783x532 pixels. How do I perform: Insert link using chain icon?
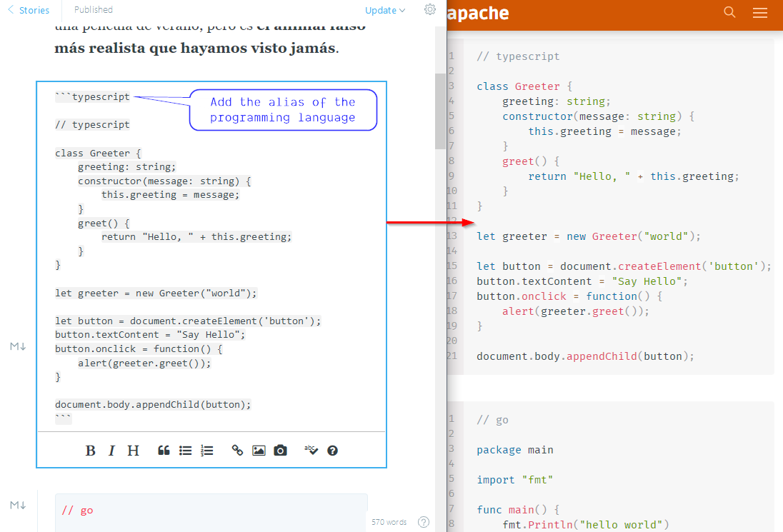237,451
